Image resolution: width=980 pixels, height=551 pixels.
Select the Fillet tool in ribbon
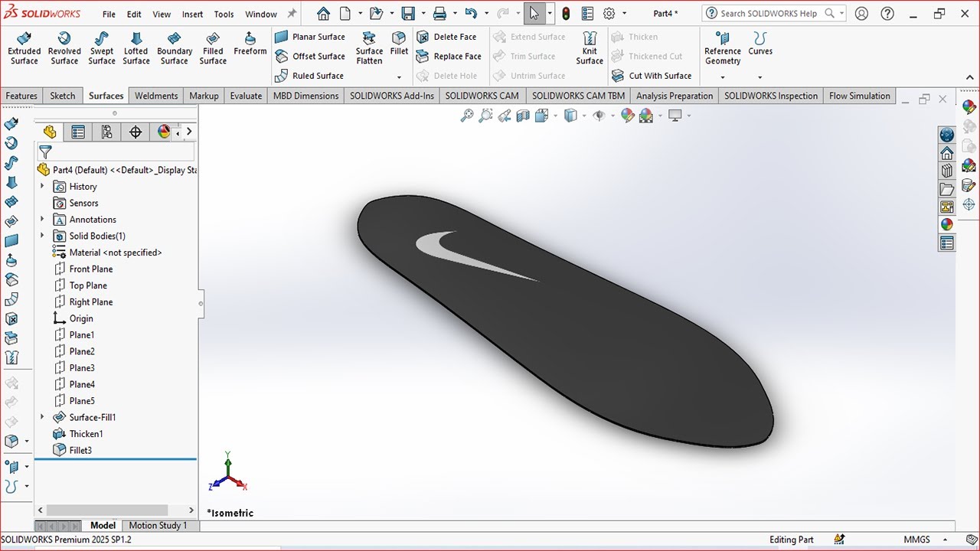(x=399, y=44)
